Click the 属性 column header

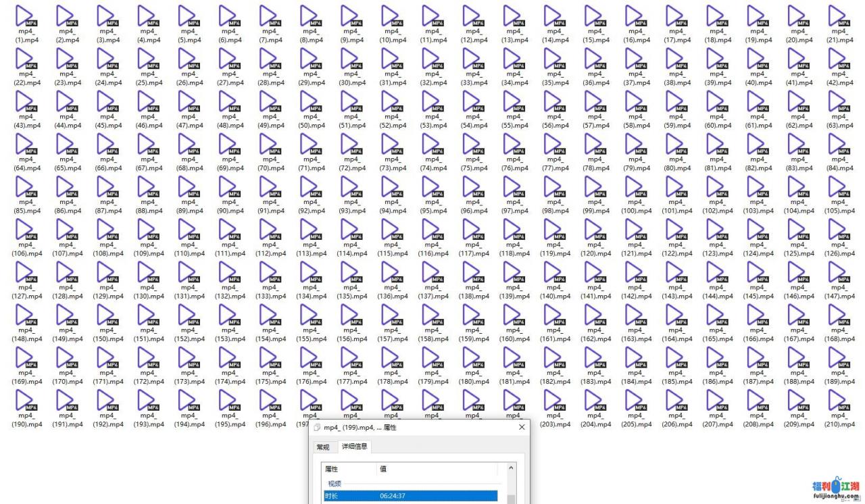click(x=349, y=469)
